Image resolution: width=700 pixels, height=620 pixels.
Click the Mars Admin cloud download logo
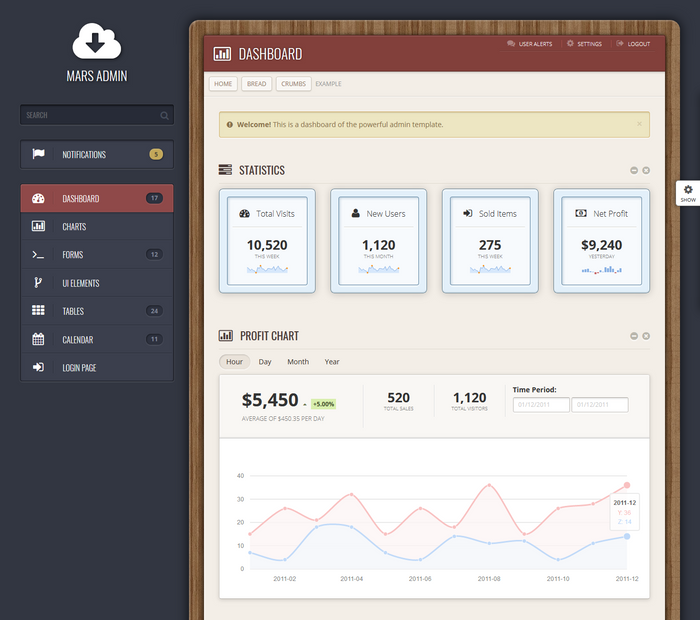coord(96,41)
